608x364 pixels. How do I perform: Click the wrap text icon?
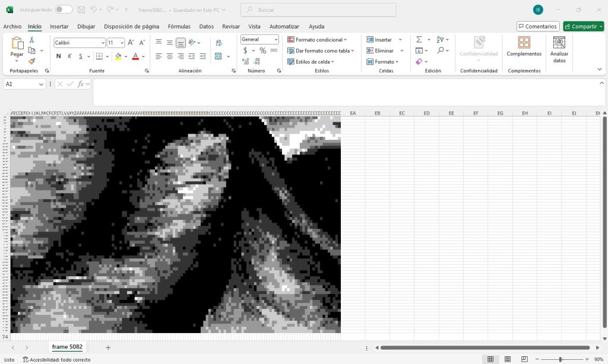point(218,42)
